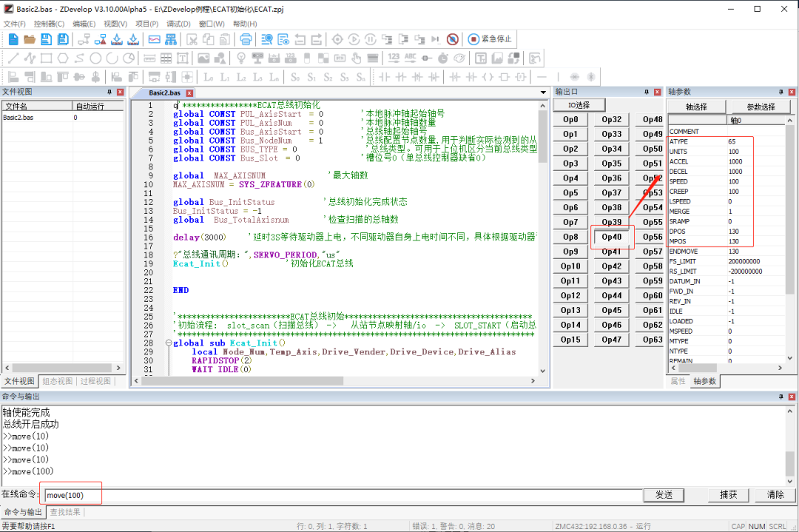Expand the Basic2.bas editor tab dropdown arrow
Image resolution: width=799 pixels, height=532 pixels.
[x=543, y=93]
